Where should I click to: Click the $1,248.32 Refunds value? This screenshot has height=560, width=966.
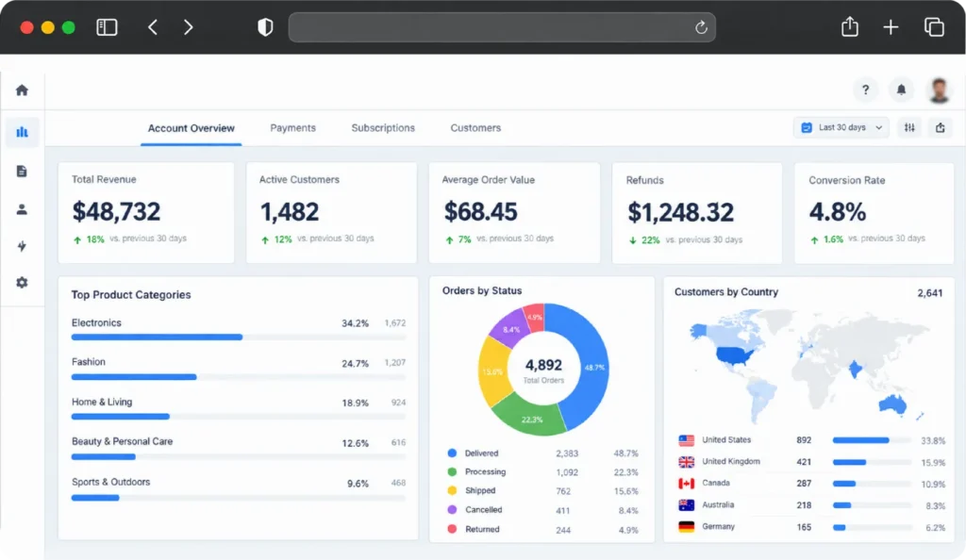point(681,213)
